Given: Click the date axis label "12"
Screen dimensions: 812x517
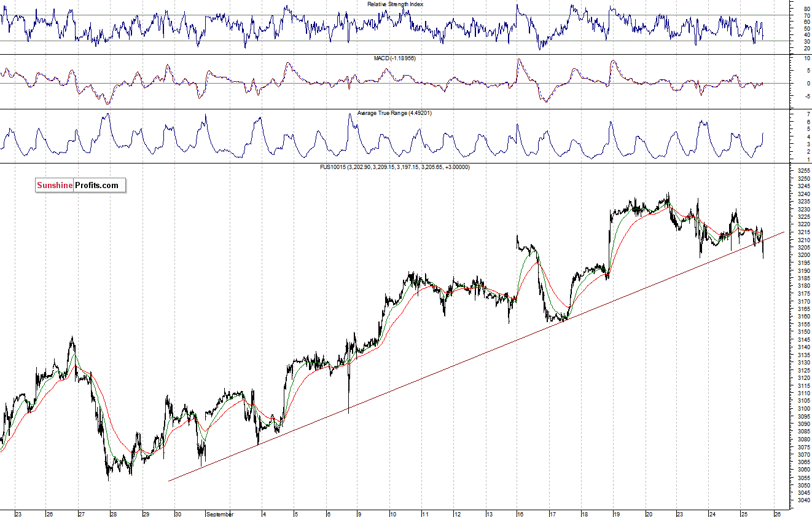Looking at the screenshot, I should pyautogui.click(x=457, y=513).
